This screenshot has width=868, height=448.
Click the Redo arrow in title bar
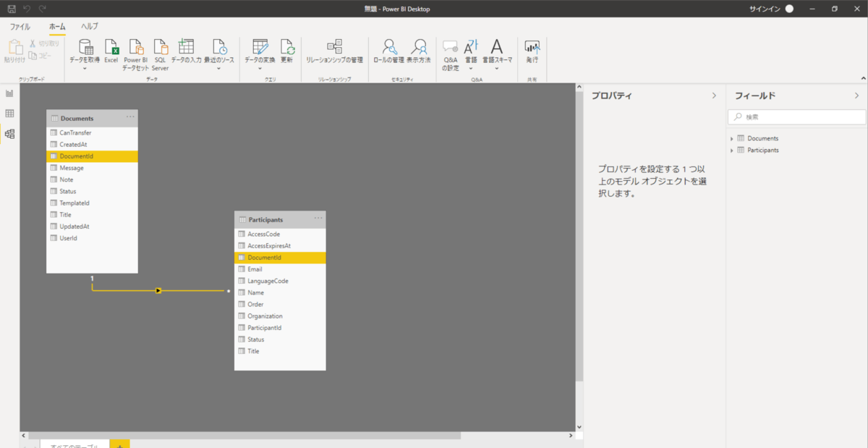[43, 9]
